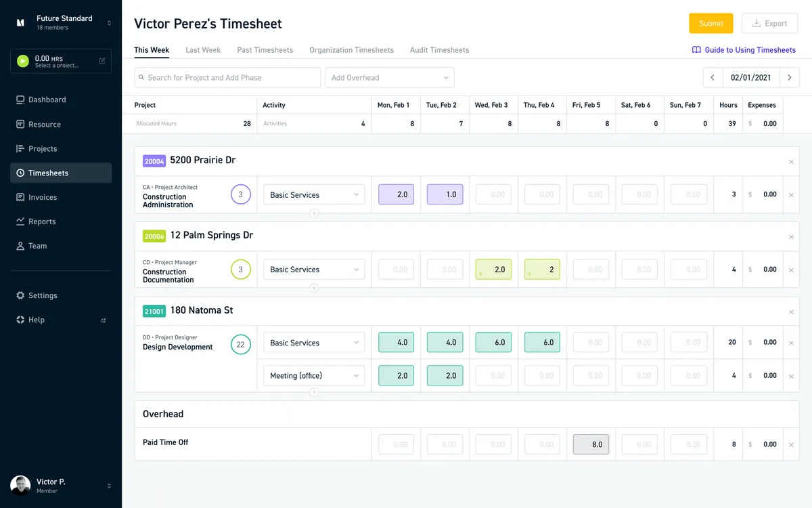
Task: Open Meeting (office) activity dropdown
Action: pos(314,376)
